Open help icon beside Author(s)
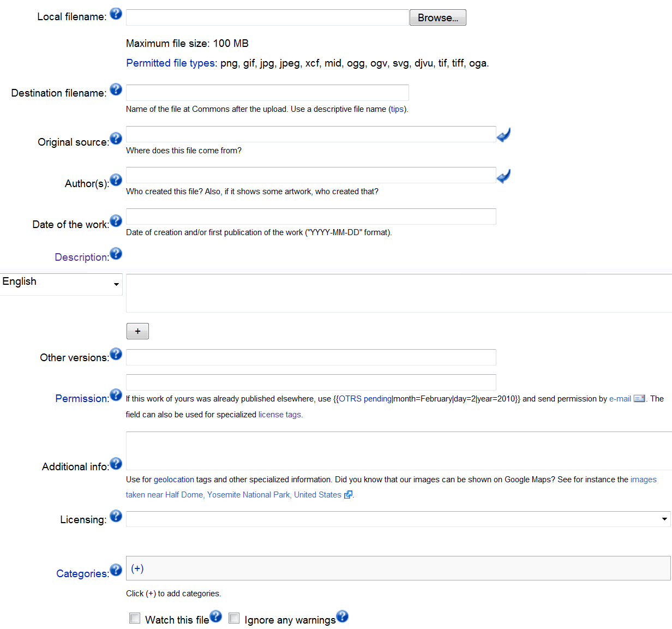 click(x=116, y=179)
